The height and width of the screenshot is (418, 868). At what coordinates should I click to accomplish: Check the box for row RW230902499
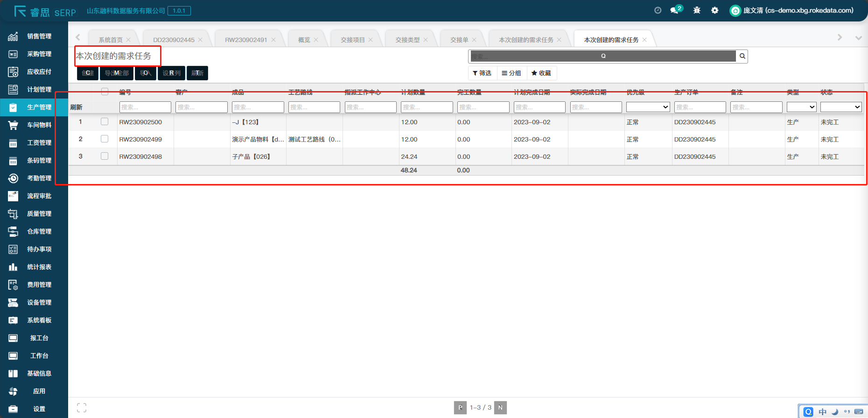coord(105,139)
